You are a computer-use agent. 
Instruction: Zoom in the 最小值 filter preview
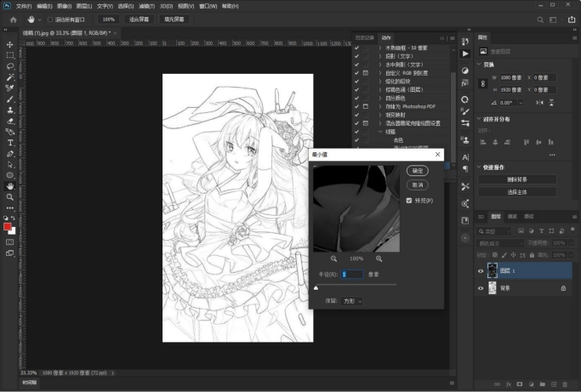(x=379, y=258)
